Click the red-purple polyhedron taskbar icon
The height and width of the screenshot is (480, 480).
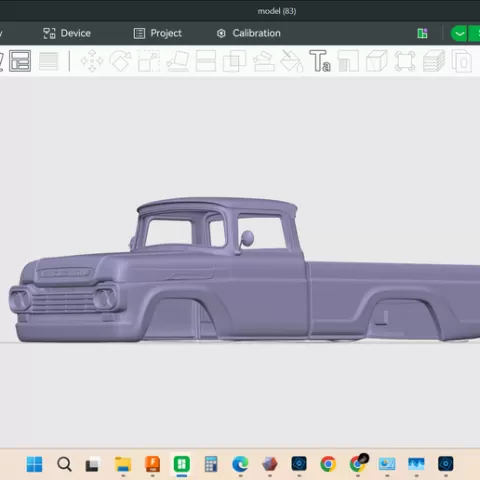tap(270, 464)
